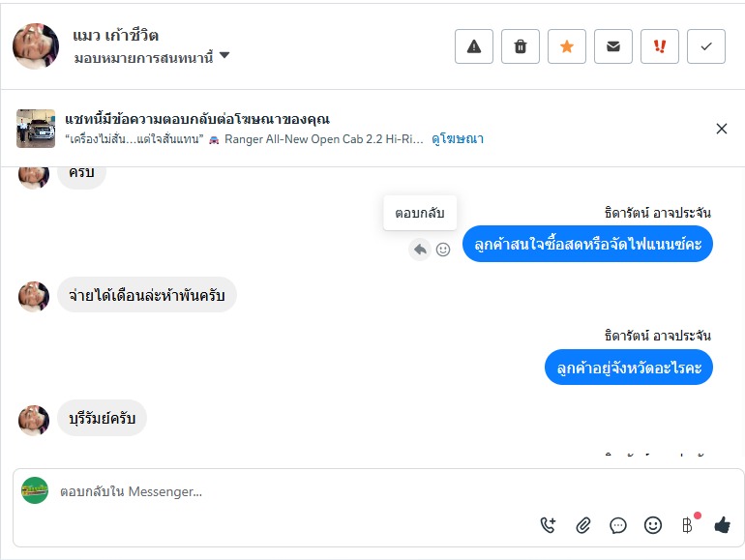The height and width of the screenshot is (560, 745).
Task: Open the emoji picker in composer
Action: pyautogui.click(x=653, y=525)
